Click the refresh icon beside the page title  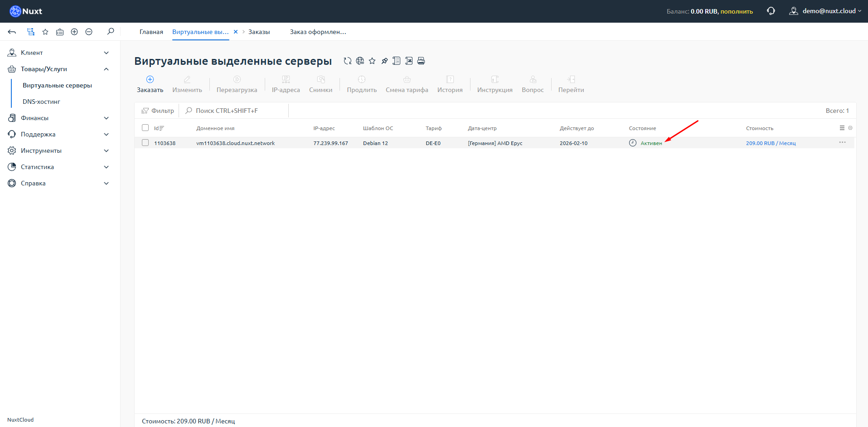347,61
